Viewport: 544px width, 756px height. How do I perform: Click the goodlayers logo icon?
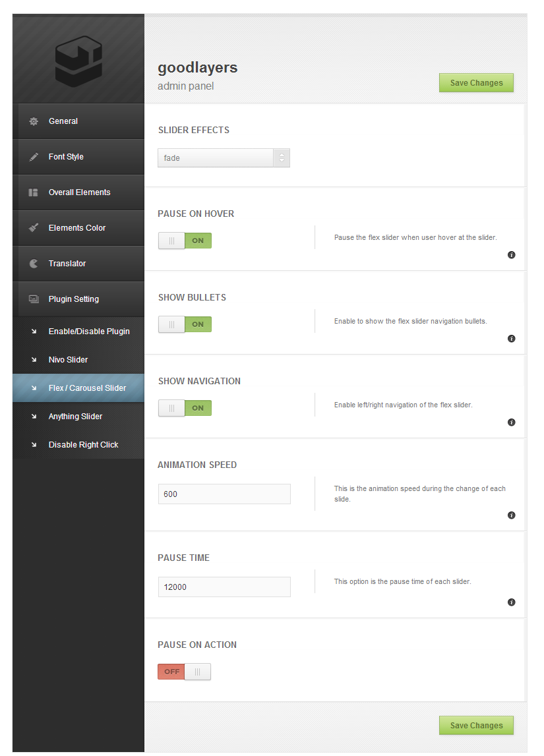(78, 61)
